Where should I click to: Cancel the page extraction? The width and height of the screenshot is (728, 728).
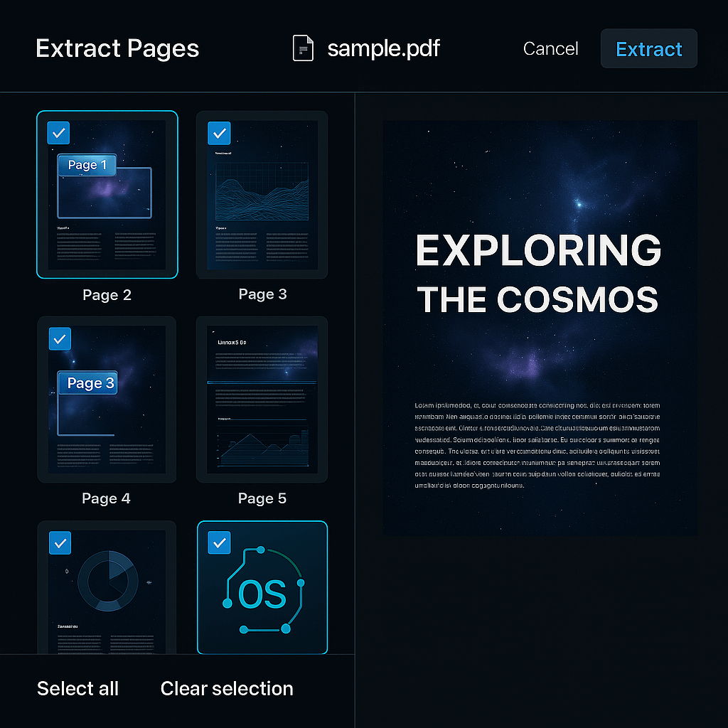[x=550, y=48]
